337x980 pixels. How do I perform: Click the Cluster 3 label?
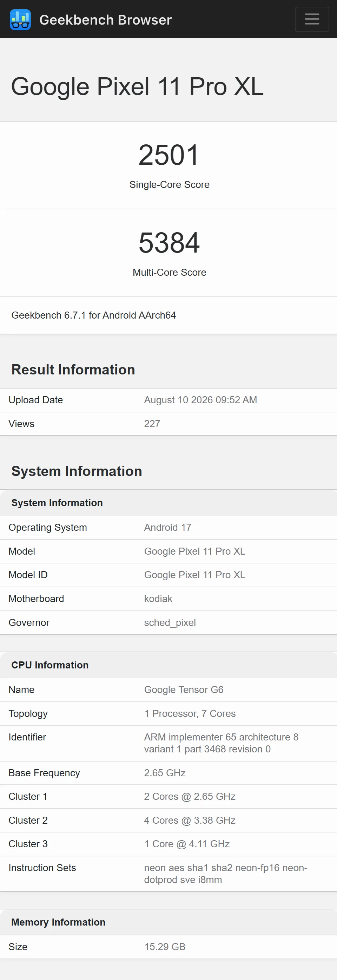[28, 844]
